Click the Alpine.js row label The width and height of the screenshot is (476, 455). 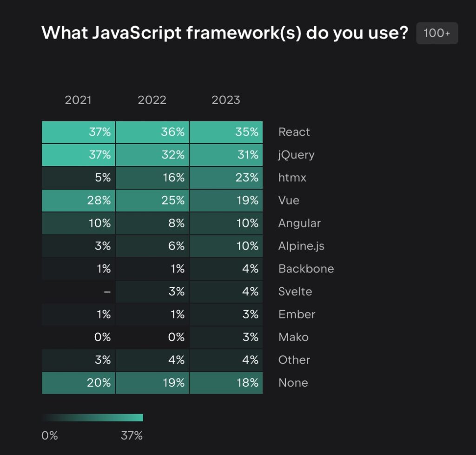(301, 246)
